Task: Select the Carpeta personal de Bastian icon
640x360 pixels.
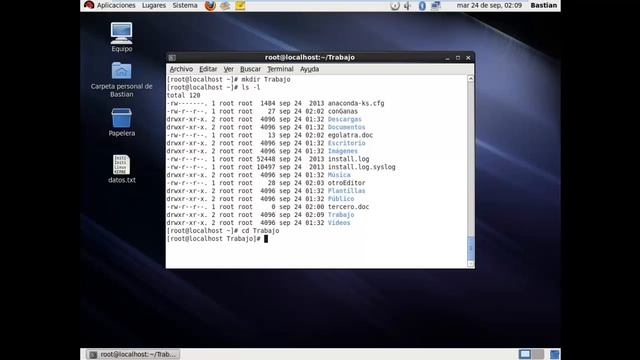Action: tap(122, 80)
